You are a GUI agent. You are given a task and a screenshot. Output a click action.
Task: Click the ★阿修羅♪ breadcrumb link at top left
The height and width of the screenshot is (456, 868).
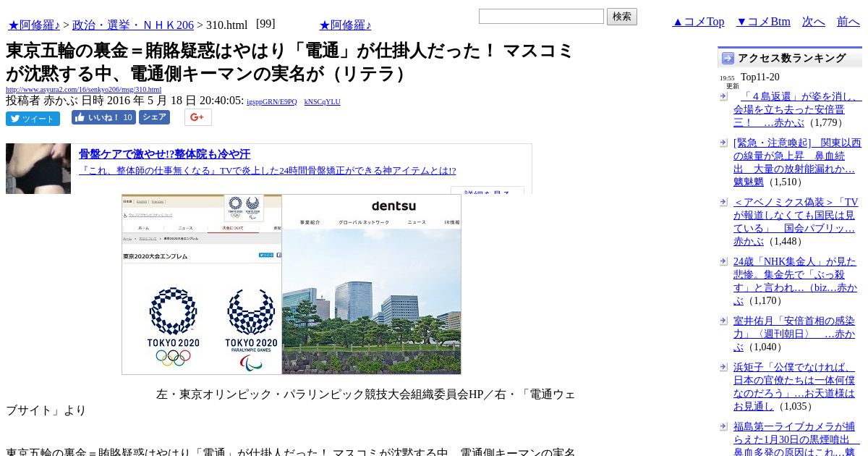tap(34, 25)
